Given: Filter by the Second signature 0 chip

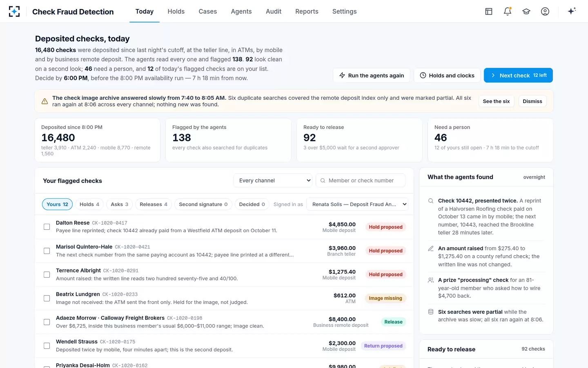Looking at the screenshot, I should coord(203,204).
